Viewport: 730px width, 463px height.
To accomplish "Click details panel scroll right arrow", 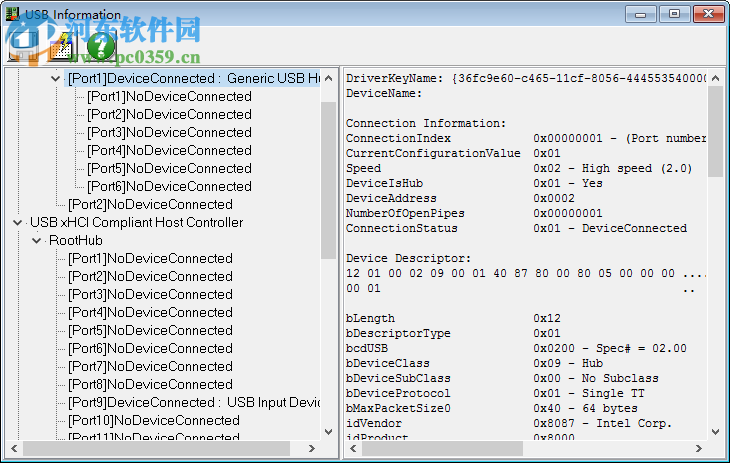I will click(x=699, y=449).
